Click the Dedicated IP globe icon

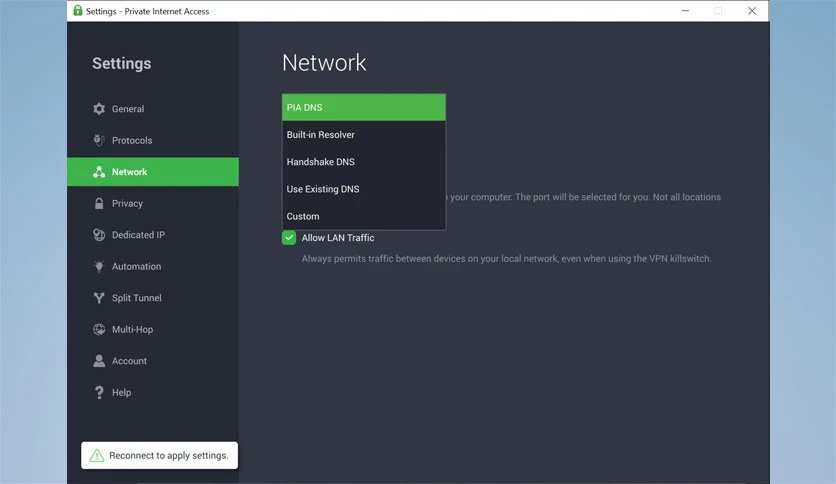point(99,235)
